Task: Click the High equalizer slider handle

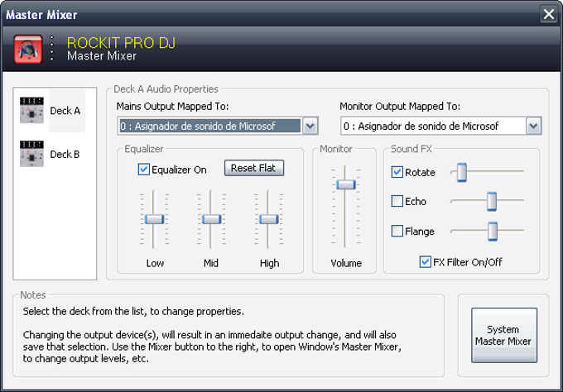Action: 268,219
